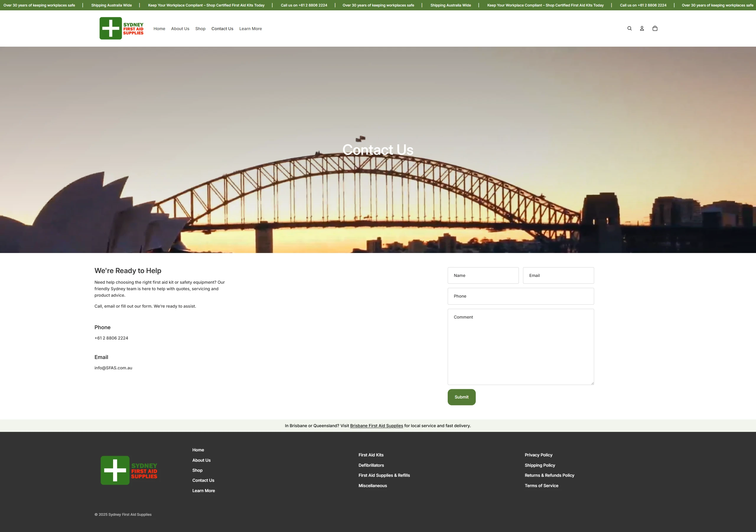The width and height of the screenshot is (756, 532).
Task: Click the phone number +61 2 8806 2224 under Phone
Action: pyautogui.click(x=111, y=338)
